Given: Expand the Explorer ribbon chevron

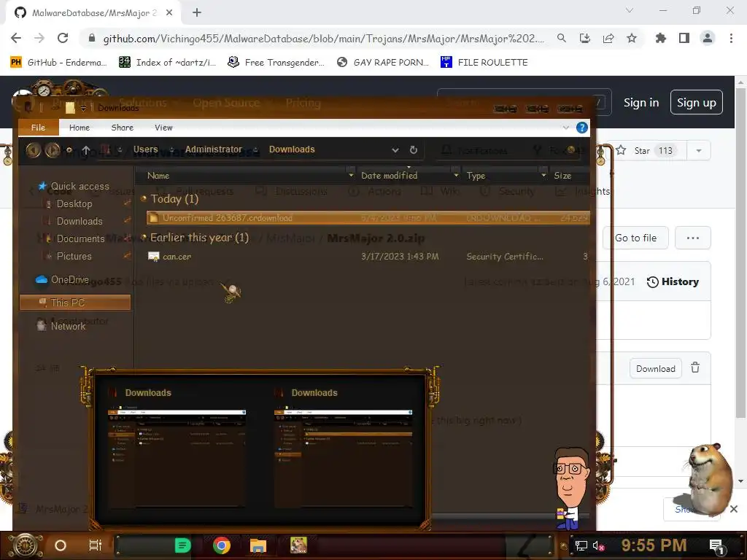Looking at the screenshot, I should pyautogui.click(x=566, y=128).
